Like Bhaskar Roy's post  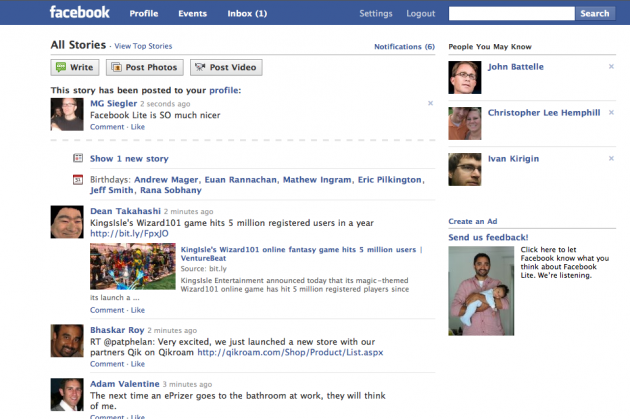tap(137, 364)
